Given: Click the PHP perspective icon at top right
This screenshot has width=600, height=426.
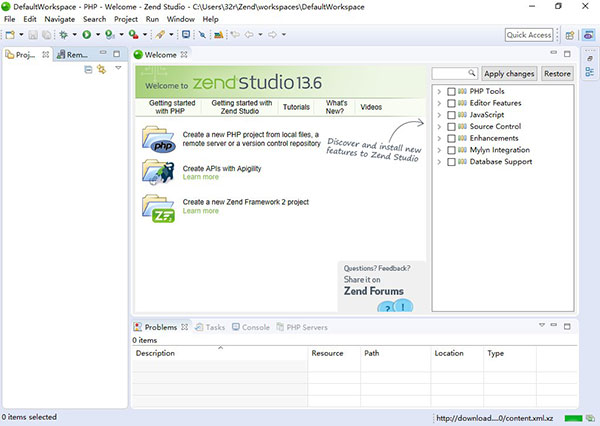Looking at the screenshot, I should (587, 35).
